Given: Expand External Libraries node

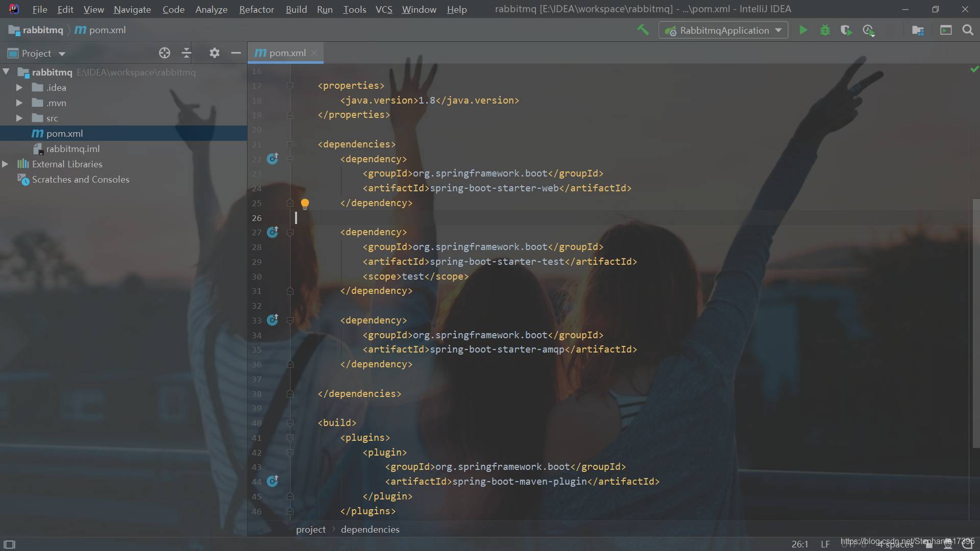Looking at the screenshot, I should pos(5,164).
